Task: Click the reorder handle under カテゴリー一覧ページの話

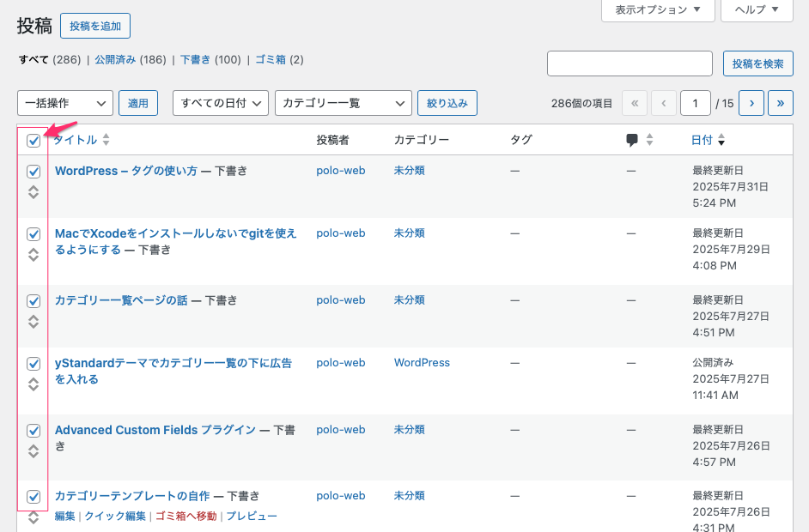Action: tap(33, 322)
